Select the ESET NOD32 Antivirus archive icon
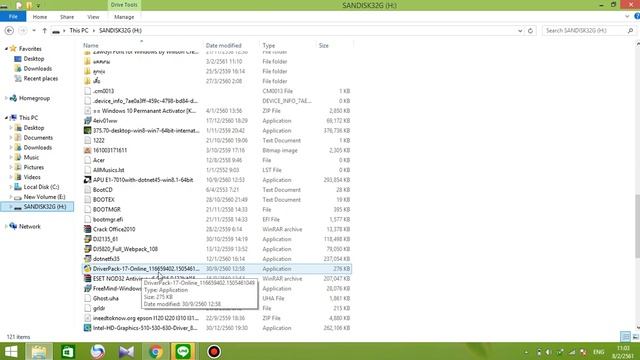Image resolution: width=640 pixels, height=360 pixels. coord(87,279)
